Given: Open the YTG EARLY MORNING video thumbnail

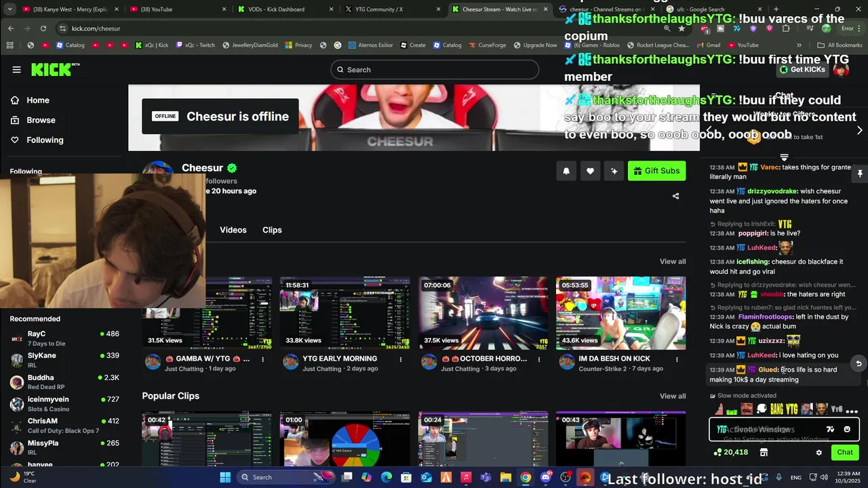Looking at the screenshot, I should pos(344,313).
